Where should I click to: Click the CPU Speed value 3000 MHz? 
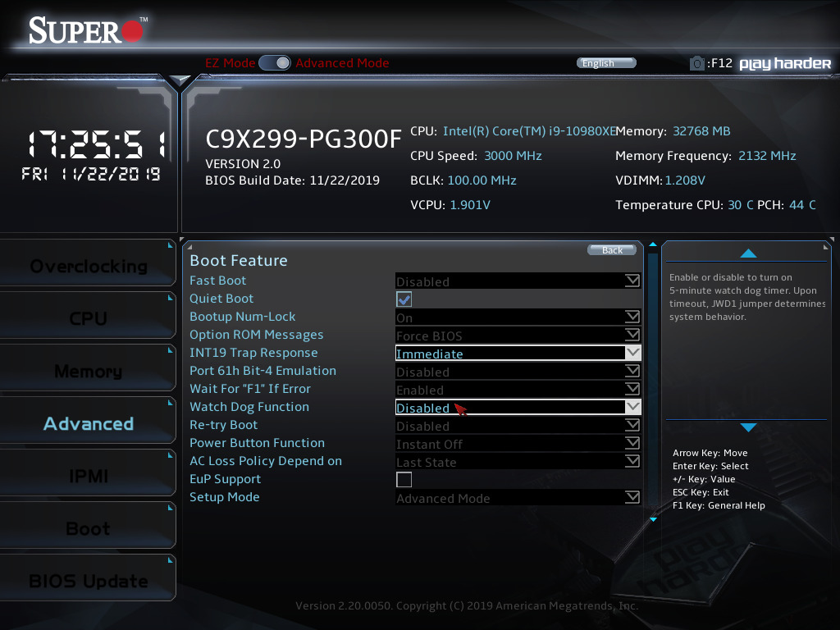[x=513, y=156]
